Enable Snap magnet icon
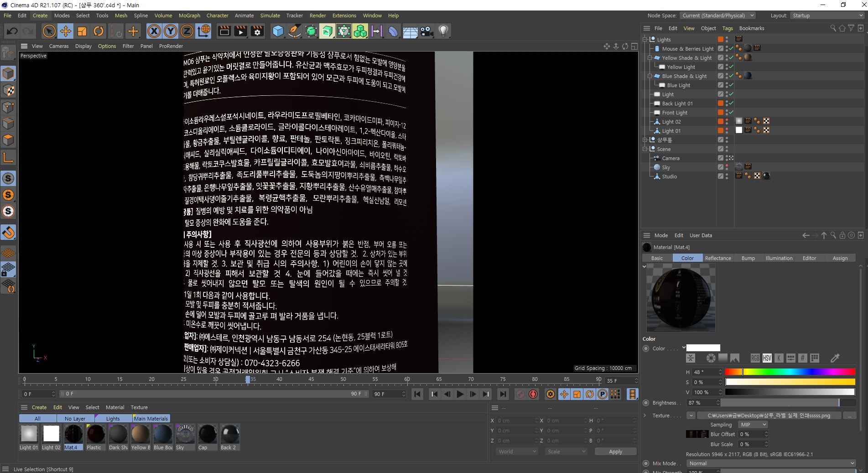Image resolution: width=868 pixels, height=473 pixels. pyautogui.click(x=9, y=233)
